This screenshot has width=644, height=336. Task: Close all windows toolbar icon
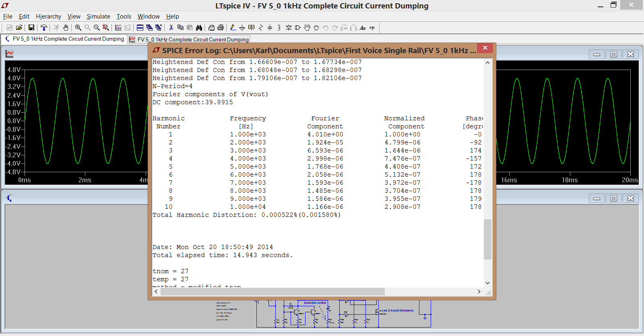159,28
